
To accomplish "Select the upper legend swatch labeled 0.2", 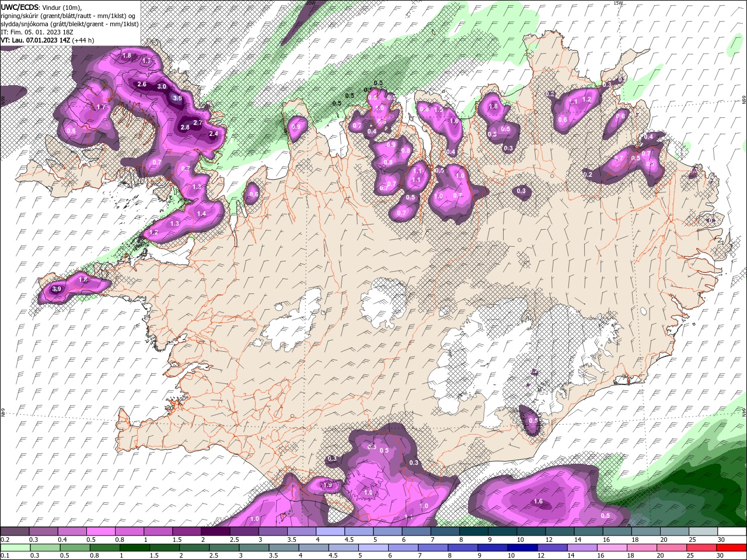I will pos(15,531).
